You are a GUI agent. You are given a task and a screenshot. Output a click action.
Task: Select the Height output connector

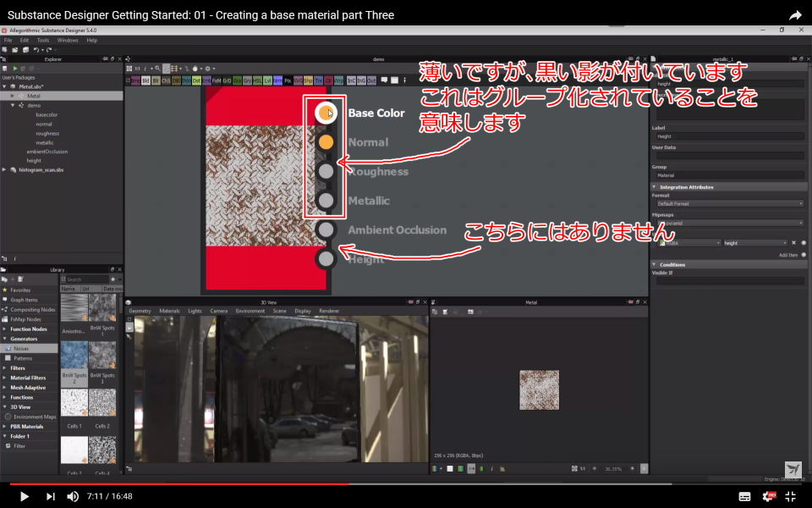click(326, 259)
